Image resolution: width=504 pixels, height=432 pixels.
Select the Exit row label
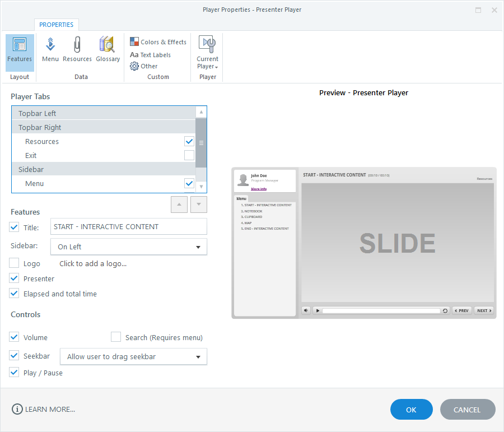31,155
